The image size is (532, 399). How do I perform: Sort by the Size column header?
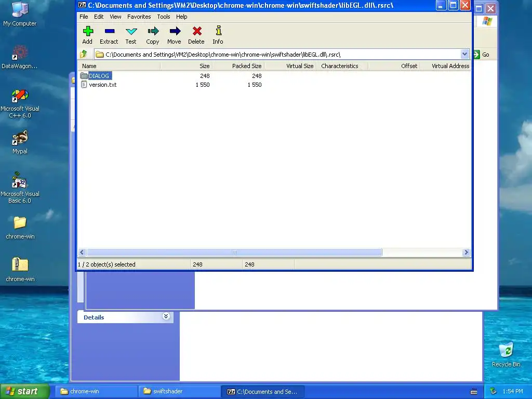coord(187,66)
